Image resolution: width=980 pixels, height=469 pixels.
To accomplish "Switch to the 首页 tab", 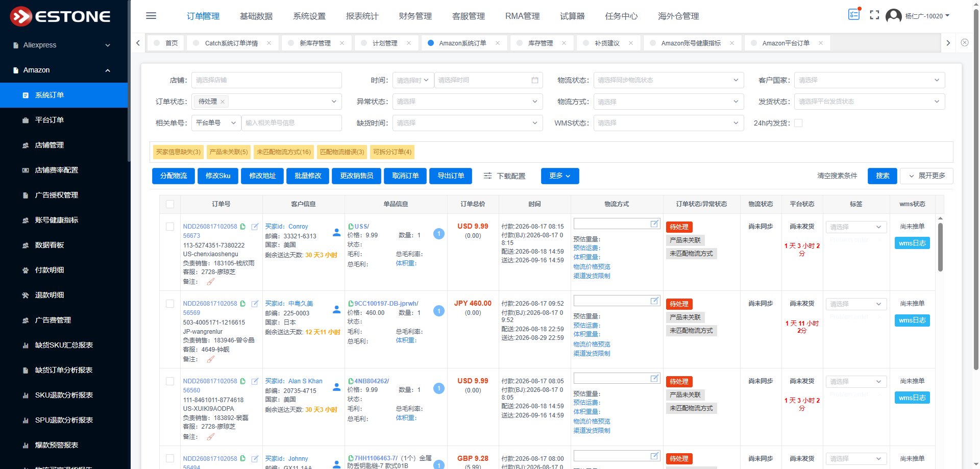I will (166, 43).
